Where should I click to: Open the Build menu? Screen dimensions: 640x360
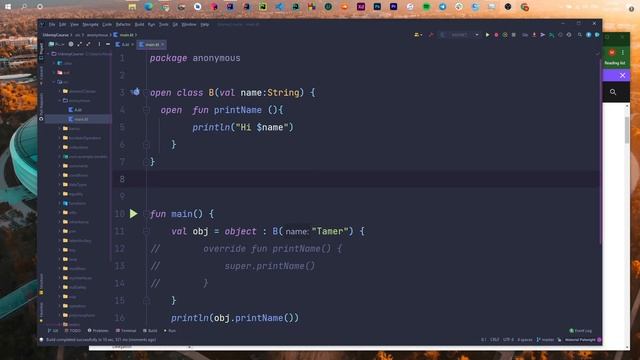139,24
